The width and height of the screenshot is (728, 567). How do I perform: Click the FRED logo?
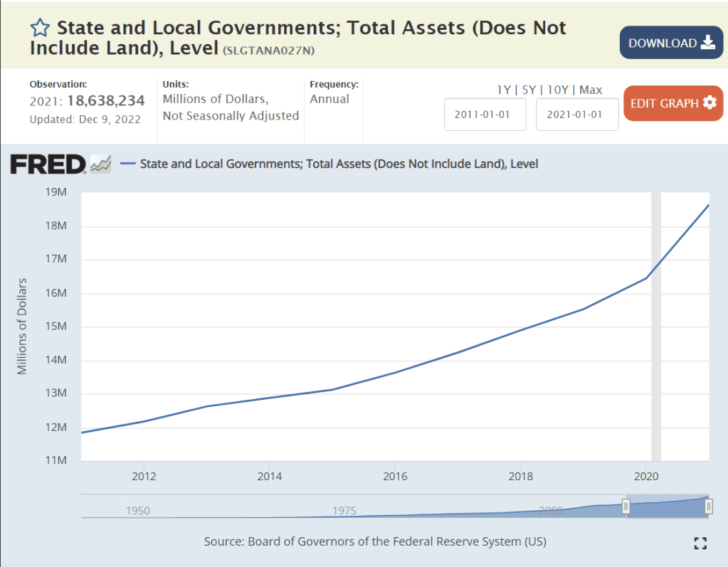click(x=48, y=164)
